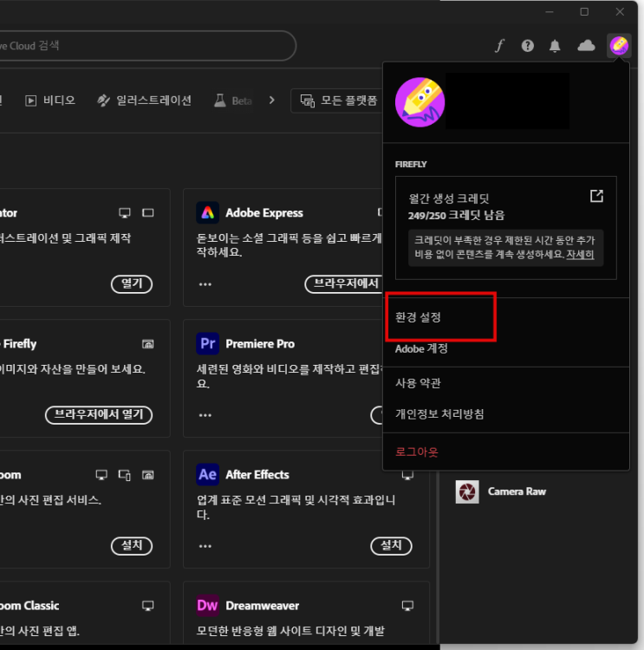The width and height of the screenshot is (644, 650).
Task: Click the large pencil avatar in account panel
Action: (420, 102)
